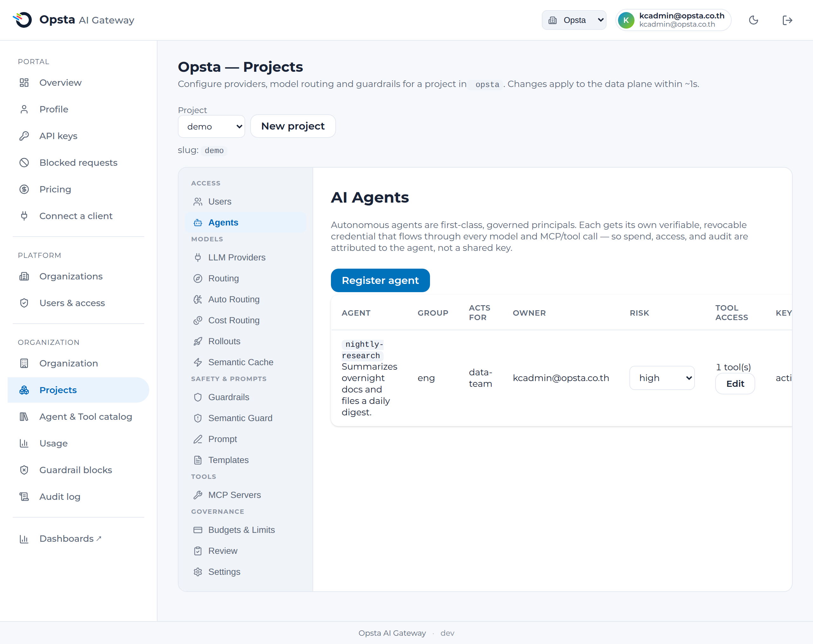The height and width of the screenshot is (644, 813).
Task: Open Prompt section
Action: click(x=245, y=439)
